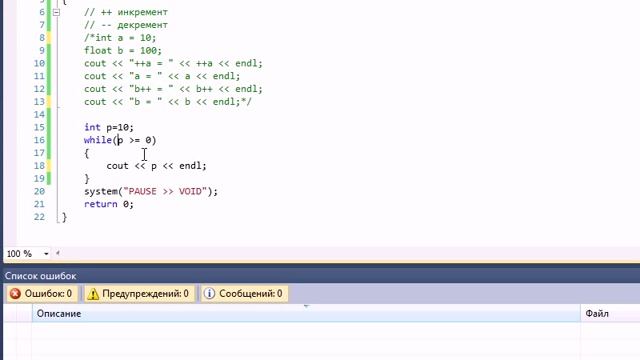Click the line with "b++ = " output

point(173,89)
